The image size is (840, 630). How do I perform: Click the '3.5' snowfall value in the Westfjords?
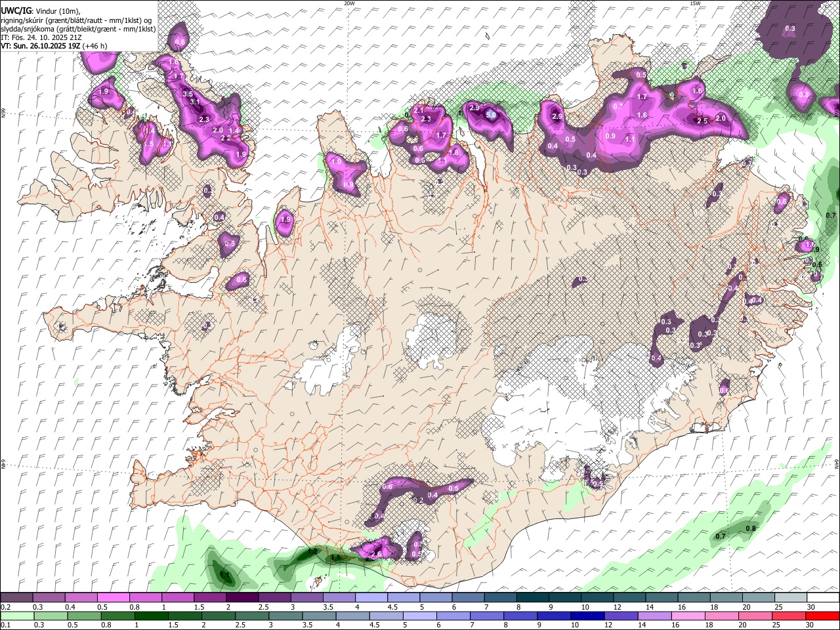coord(188,94)
